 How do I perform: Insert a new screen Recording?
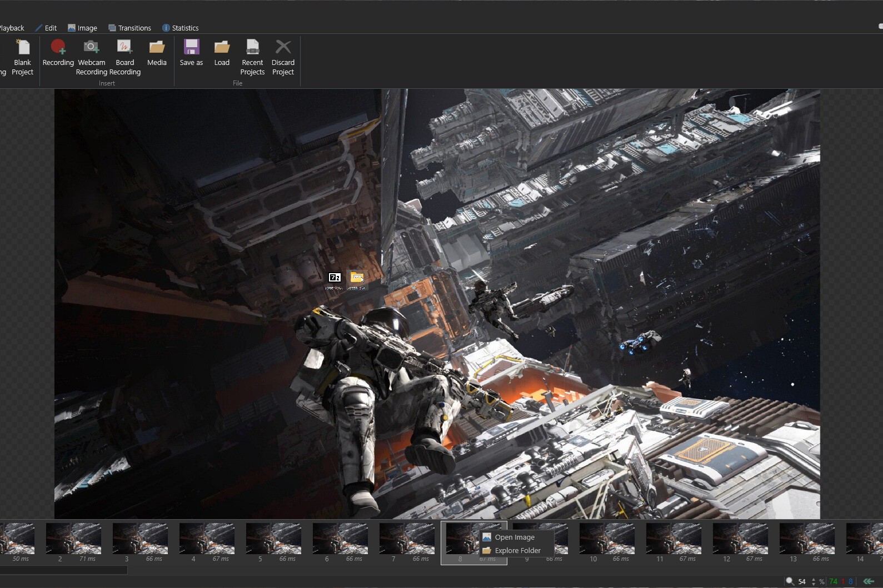pyautogui.click(x=58, y=53)
